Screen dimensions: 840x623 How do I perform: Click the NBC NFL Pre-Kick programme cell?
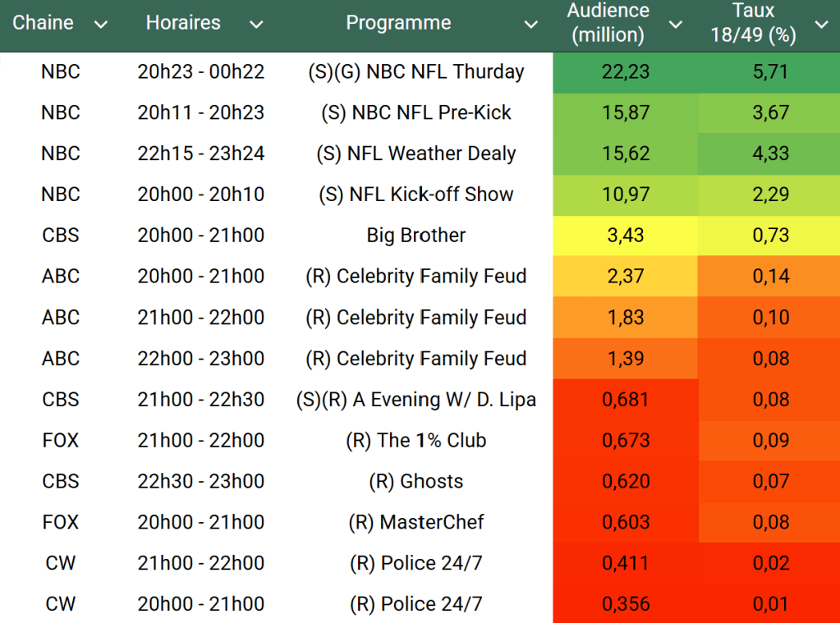pyautogui.click(x=415, y=112)
